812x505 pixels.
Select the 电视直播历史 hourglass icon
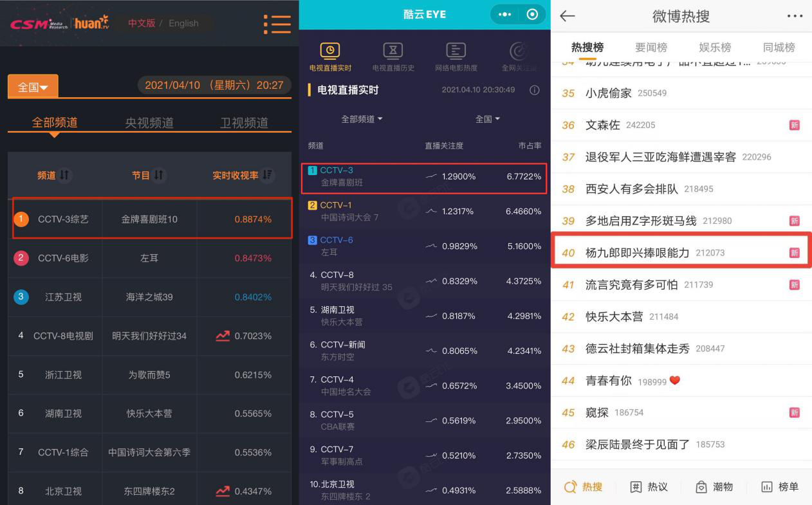392,51
